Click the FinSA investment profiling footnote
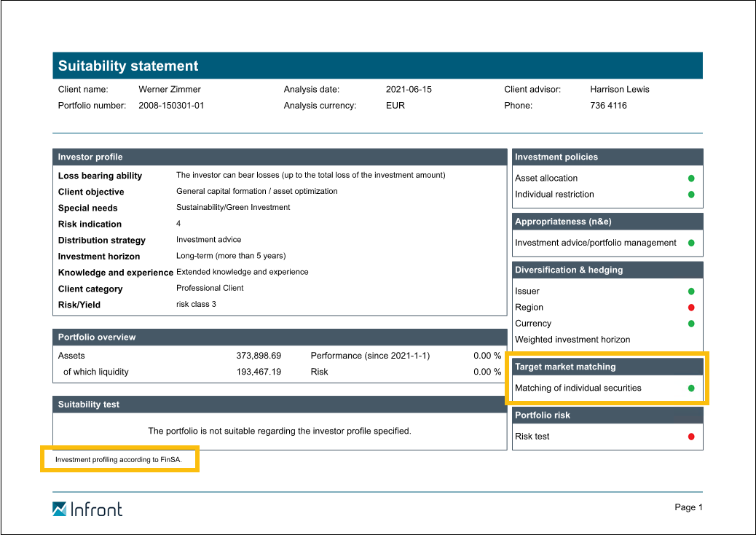This screenshot has width=756, height=535. [118, 460]
